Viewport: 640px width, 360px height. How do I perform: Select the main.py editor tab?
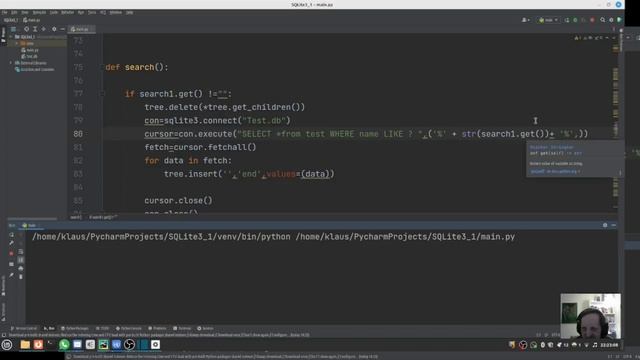82,29
